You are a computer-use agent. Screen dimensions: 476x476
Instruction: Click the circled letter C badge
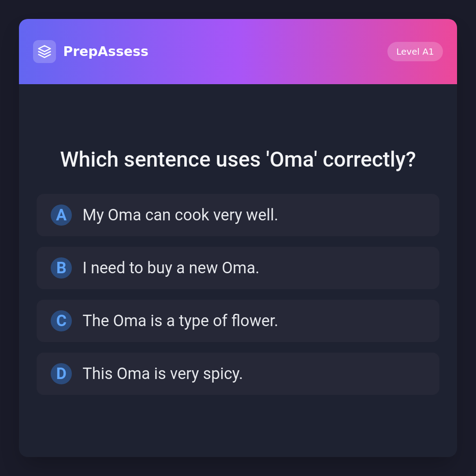click(x=61, y=321)
